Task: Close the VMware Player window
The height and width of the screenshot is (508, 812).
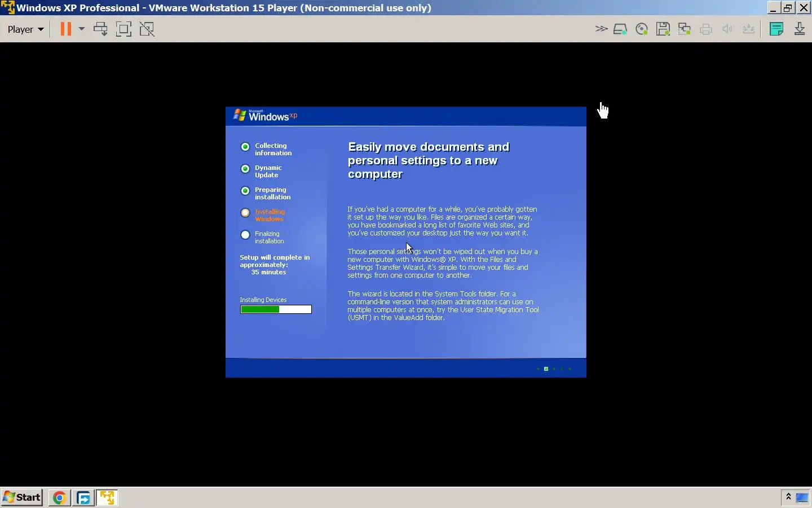Action: pyautogui.click(x=804, y=8)
